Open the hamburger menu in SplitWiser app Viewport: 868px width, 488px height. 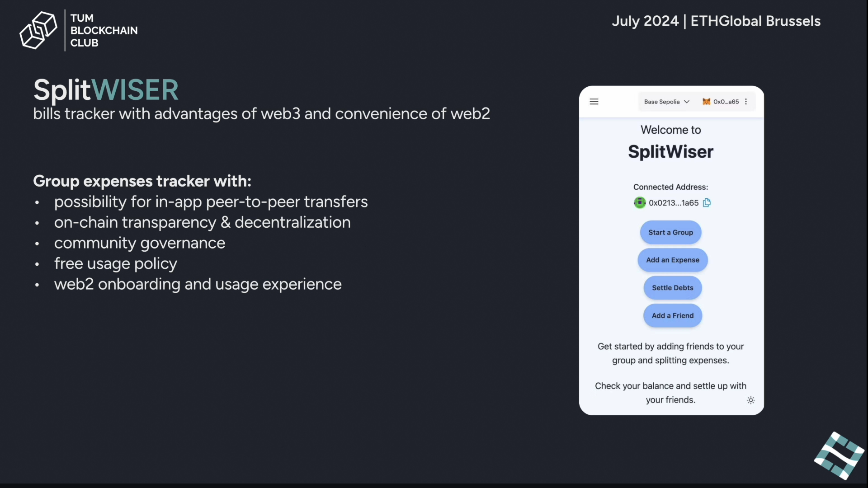[594, 102]
